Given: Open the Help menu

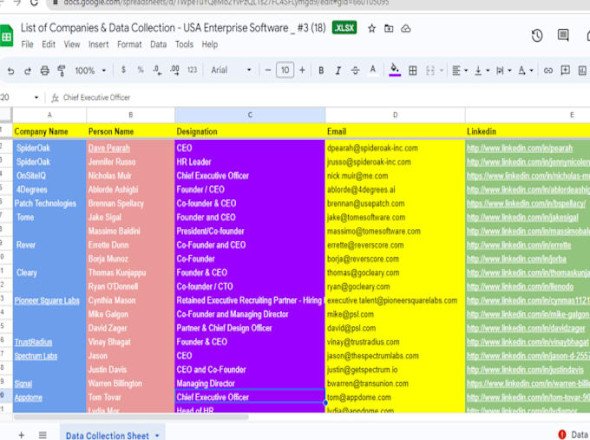Looking at the screenshot, I should [210, 44].
